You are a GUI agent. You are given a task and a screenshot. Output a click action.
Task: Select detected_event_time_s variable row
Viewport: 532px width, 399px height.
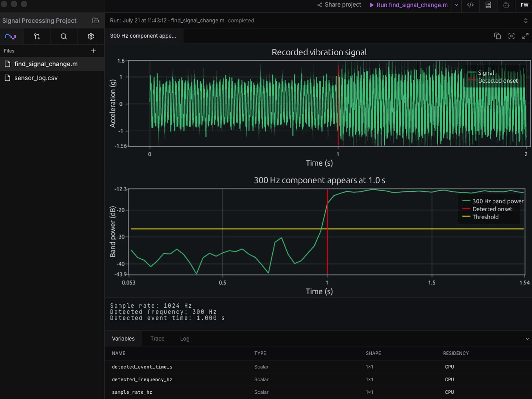click(318, 367)
